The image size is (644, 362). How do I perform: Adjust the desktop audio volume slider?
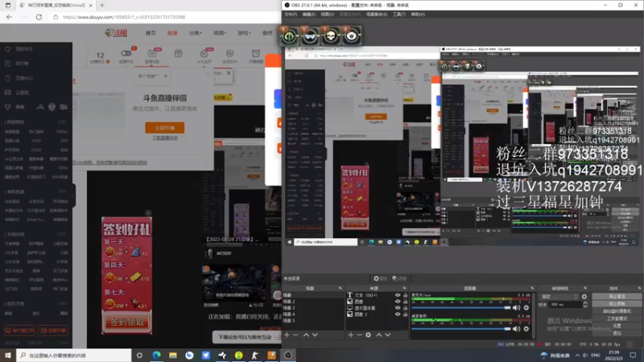[460, 329]
